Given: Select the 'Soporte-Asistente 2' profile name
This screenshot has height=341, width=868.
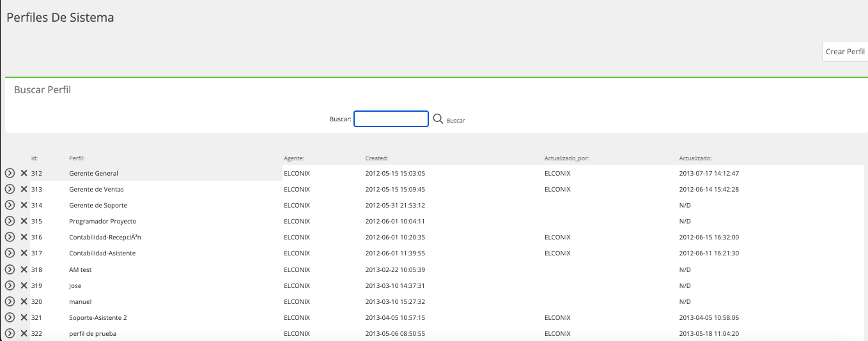Looking at the screenshot, I should [x=98, y=317].
